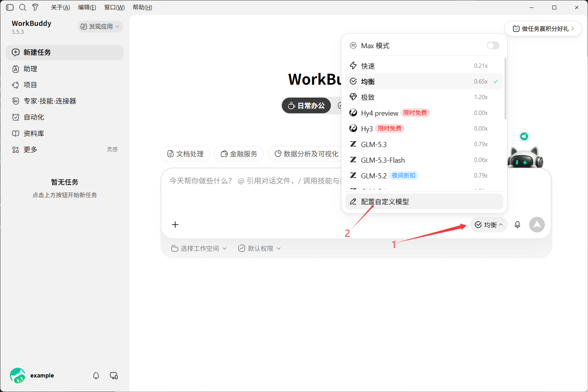Screen dimensions: 588x392
Task: Expand the 默认权限 dropdown
Action: pos(260,249)
